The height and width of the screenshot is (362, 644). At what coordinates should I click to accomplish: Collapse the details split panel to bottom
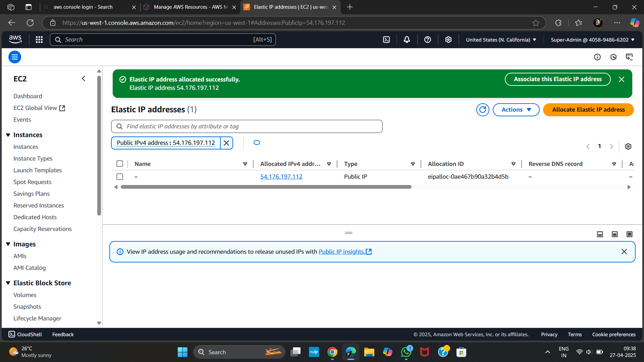point(600,234)
